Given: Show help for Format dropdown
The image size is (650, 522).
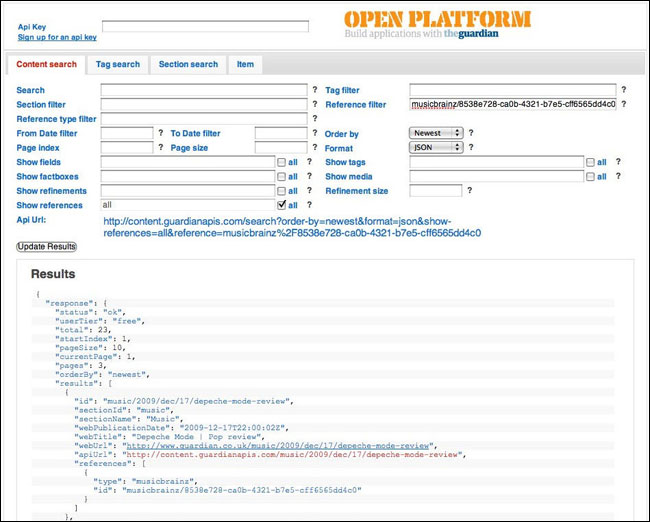Looking at the screenshot, I should tap(471, 147).
